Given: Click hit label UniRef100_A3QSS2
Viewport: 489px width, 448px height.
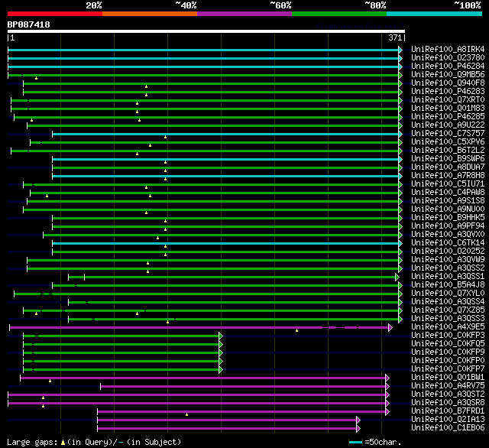Looking at the screenshot, I should (x=448, y=268).
